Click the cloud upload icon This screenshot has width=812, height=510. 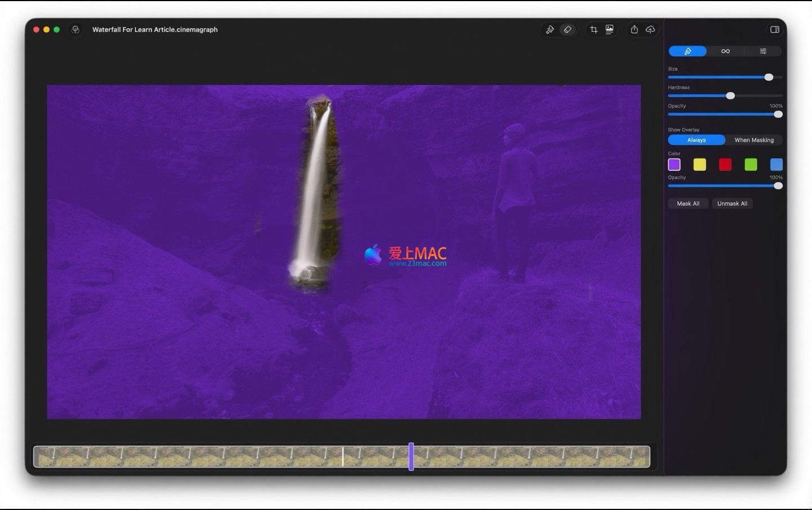(650, 29)
